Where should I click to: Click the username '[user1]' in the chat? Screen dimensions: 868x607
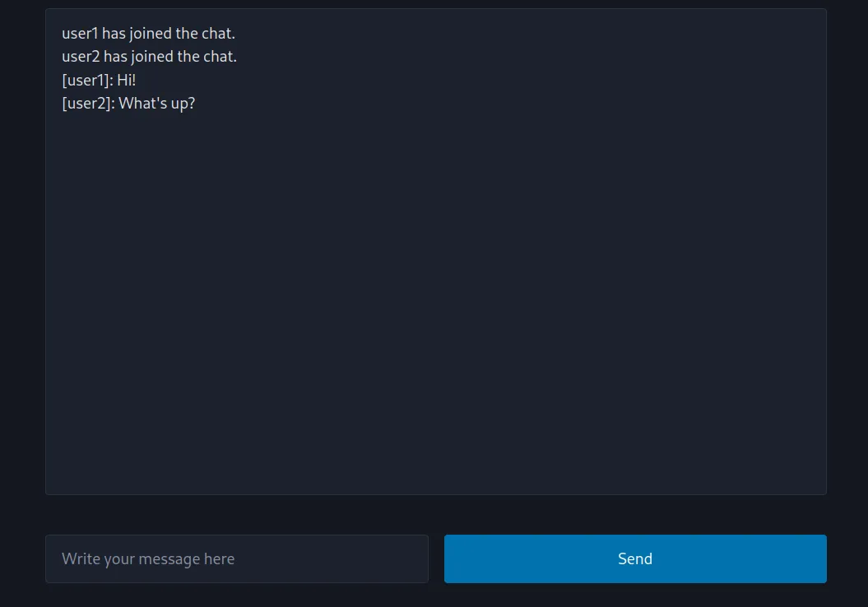tap(84, 80)
